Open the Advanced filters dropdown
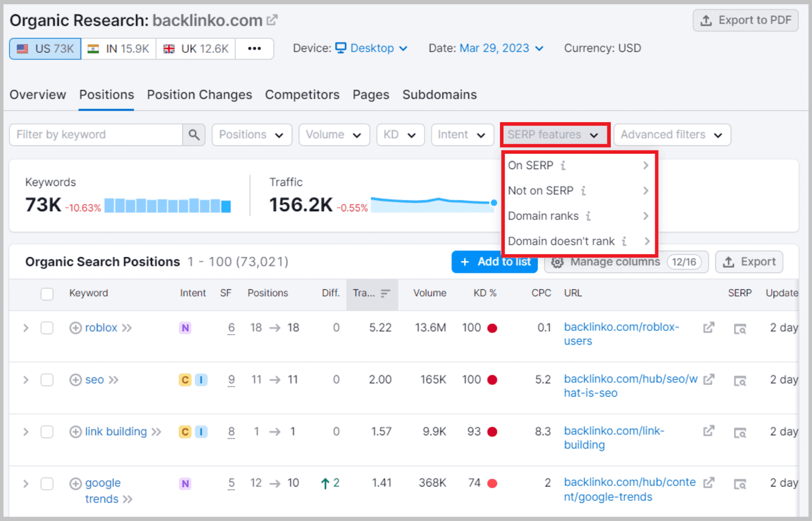 pos(672,135)
